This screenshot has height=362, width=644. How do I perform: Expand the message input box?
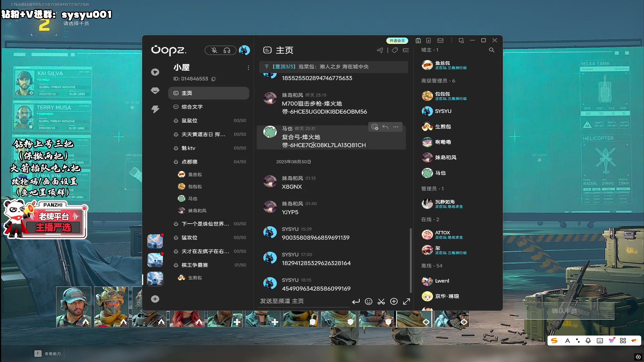point(407,301)
